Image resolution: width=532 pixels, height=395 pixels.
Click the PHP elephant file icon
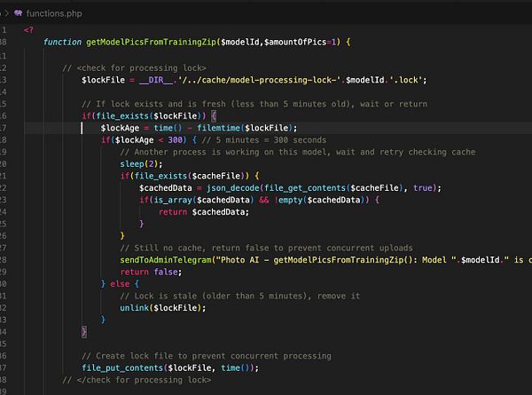[x=18, y=13]
